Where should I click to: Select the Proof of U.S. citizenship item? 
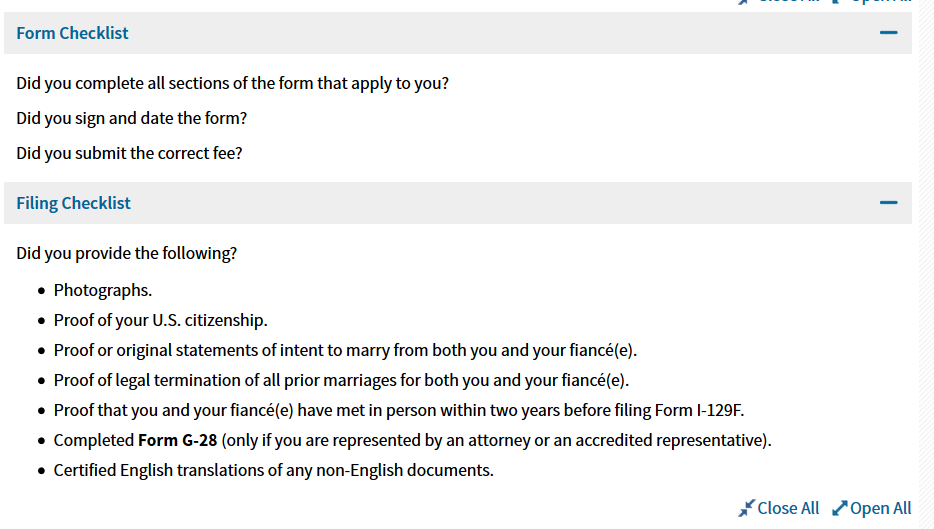[160, 320]
